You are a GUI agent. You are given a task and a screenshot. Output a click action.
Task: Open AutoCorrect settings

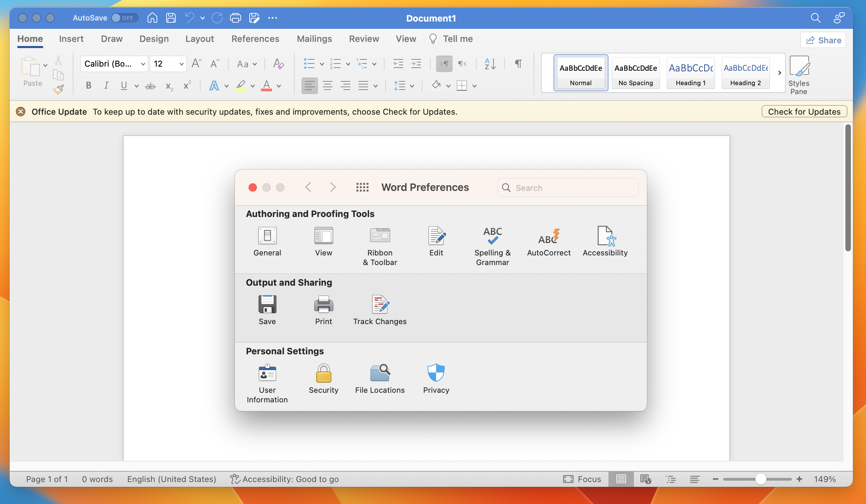coord(548,240)
